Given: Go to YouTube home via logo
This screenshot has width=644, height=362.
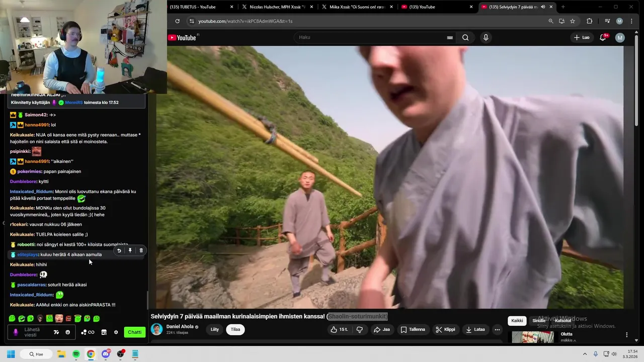Looking at the screenshot, I should pyautogui.click(x=182, y=38).
